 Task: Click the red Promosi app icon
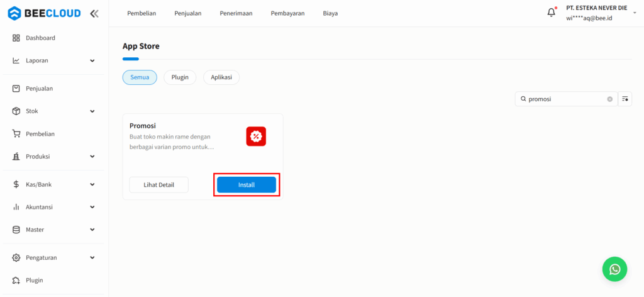(256, 136)
